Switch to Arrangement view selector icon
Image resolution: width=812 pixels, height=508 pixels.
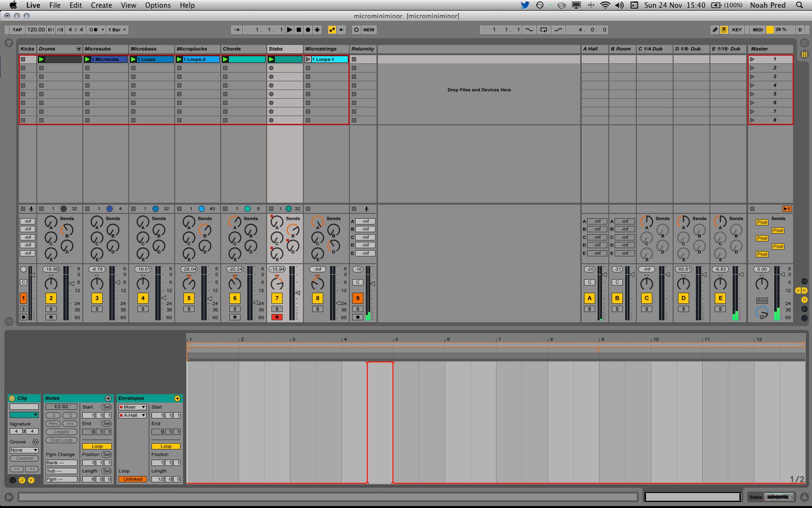coord(804,43)
